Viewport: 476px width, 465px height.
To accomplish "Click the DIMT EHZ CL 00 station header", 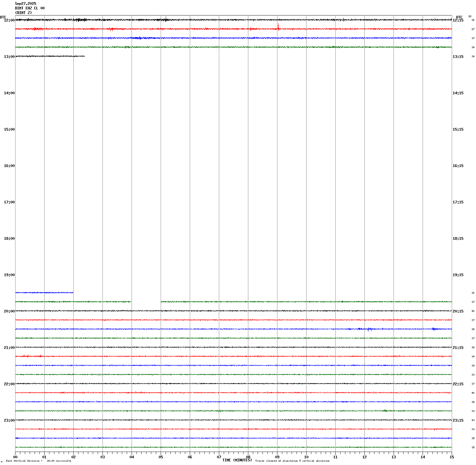I will point(30,8).
